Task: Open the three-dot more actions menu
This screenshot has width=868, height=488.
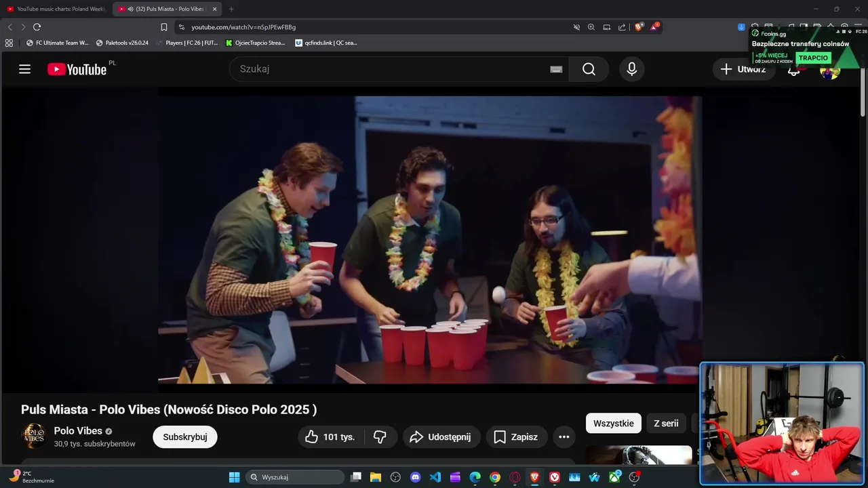Action: (x=564, y=437)
